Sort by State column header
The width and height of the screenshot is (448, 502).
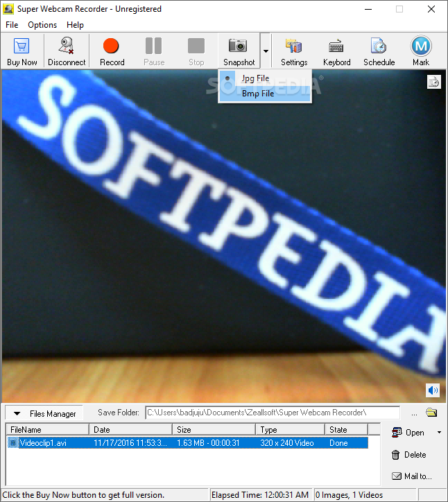tap(347, 429)
